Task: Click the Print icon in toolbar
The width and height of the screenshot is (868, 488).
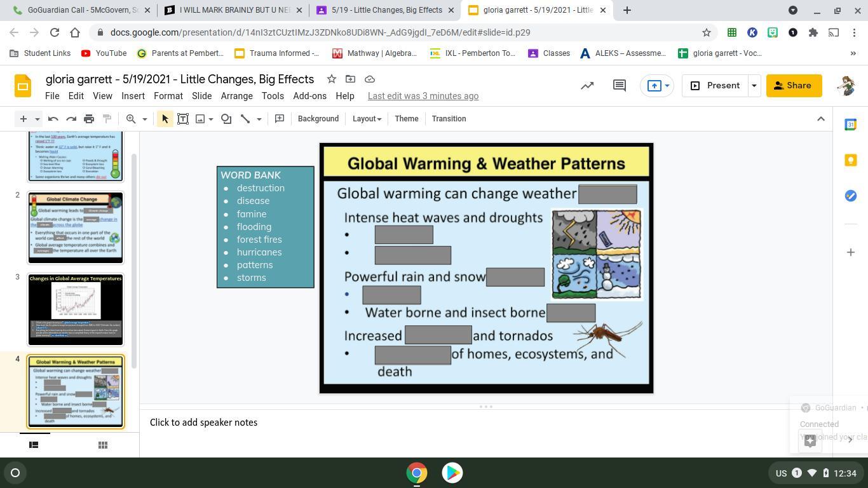Action: [x=89, y=119]
